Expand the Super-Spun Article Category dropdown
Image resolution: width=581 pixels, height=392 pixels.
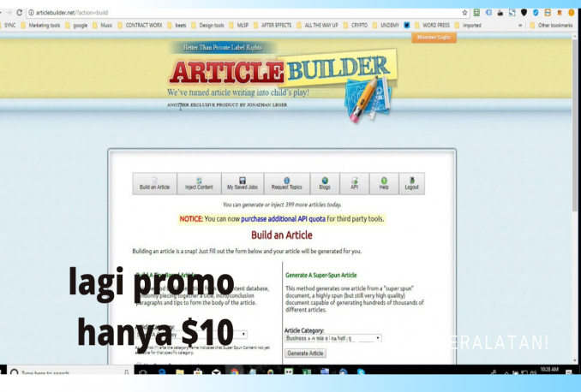[332, 338]
